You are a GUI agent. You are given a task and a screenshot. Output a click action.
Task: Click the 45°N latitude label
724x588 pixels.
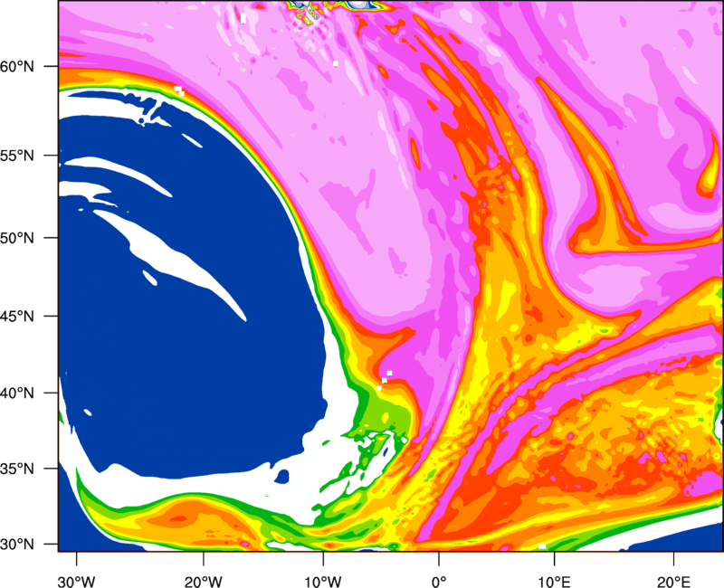[17, 316]
